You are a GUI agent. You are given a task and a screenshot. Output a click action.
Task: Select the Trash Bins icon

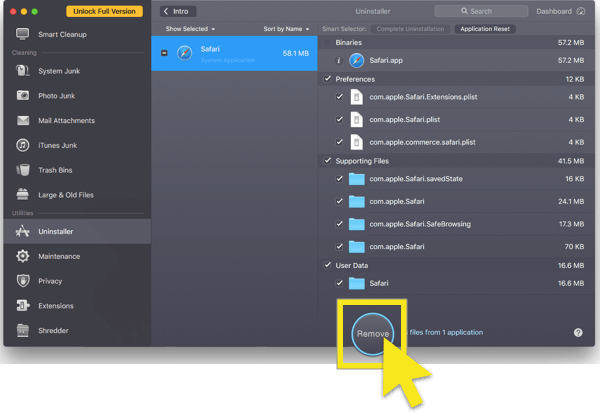pyautogui.click(x=23, y=170)
